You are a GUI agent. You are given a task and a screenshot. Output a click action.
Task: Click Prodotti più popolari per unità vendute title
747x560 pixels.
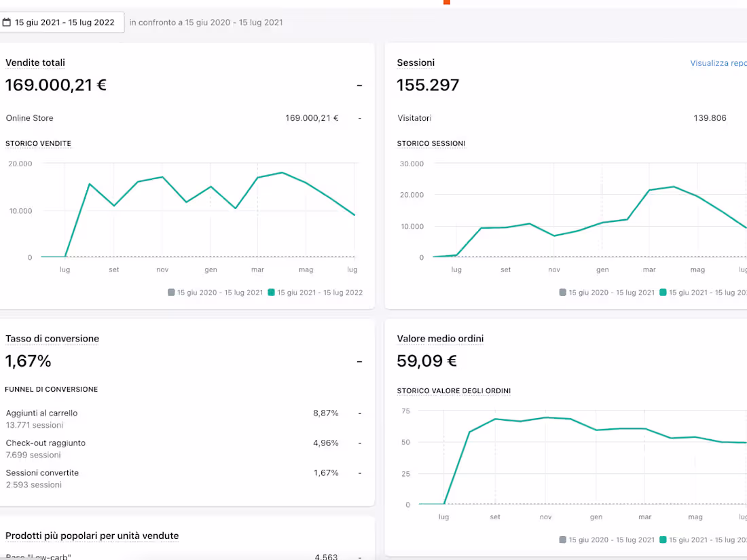(x=92, y=536)
